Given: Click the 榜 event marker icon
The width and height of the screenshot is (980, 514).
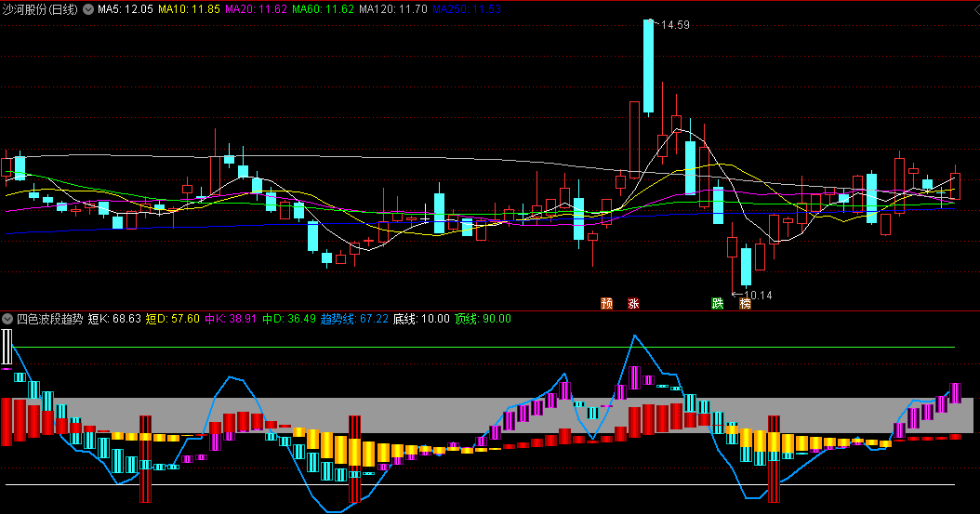Looking at the screenshot, I should (745, 304).
